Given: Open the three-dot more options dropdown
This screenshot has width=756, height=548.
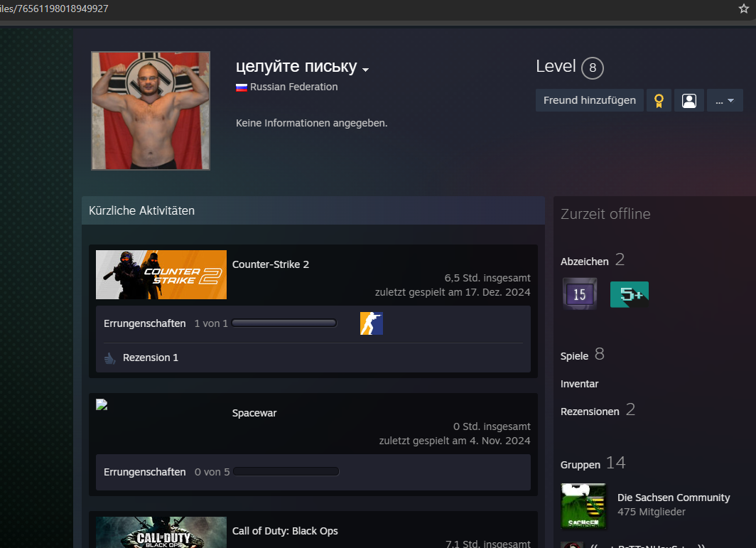Looking at the screenshot, I should (x=724, y=100).
